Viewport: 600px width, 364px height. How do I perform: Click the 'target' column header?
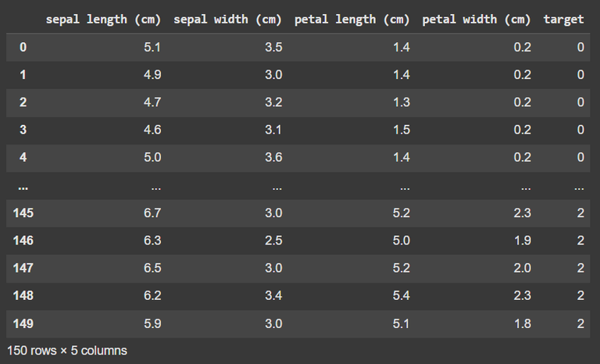click(x=563, y=20)
